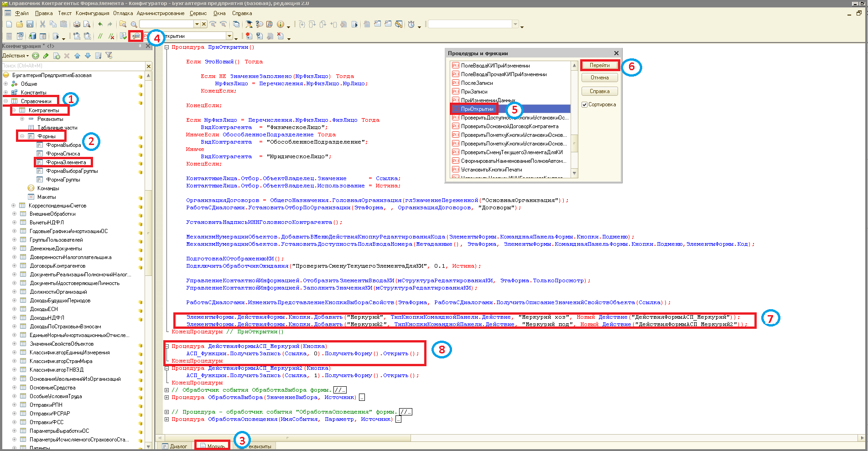Viewport: 868px width, 451px height.
Task: Open the Отладка menu
Action: tap(123, 13)
